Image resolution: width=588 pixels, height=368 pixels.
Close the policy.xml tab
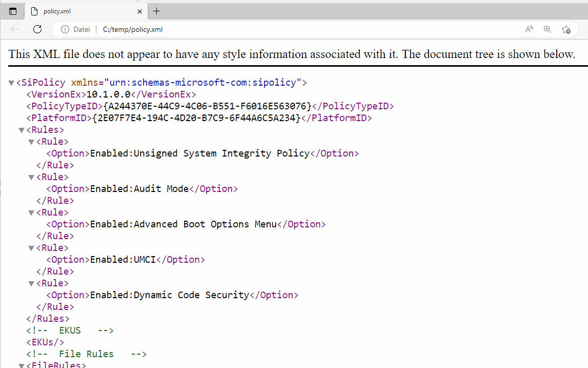pos(139,11)
